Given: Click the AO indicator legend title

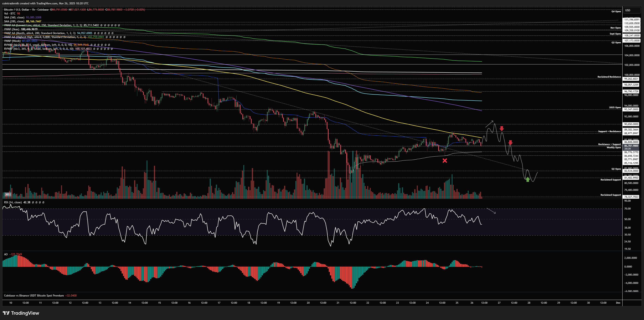Looking at the screenshot, I should point(6,254).
